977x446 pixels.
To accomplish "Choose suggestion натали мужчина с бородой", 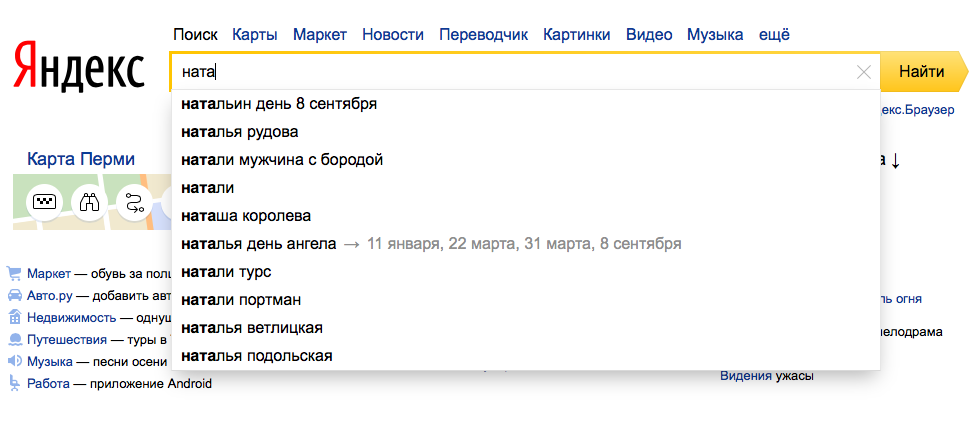I will (x=526, y=160).
